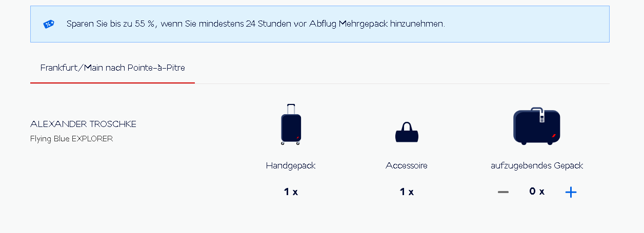Add one checked bag with plus button
644x233 pixels.
571,192
